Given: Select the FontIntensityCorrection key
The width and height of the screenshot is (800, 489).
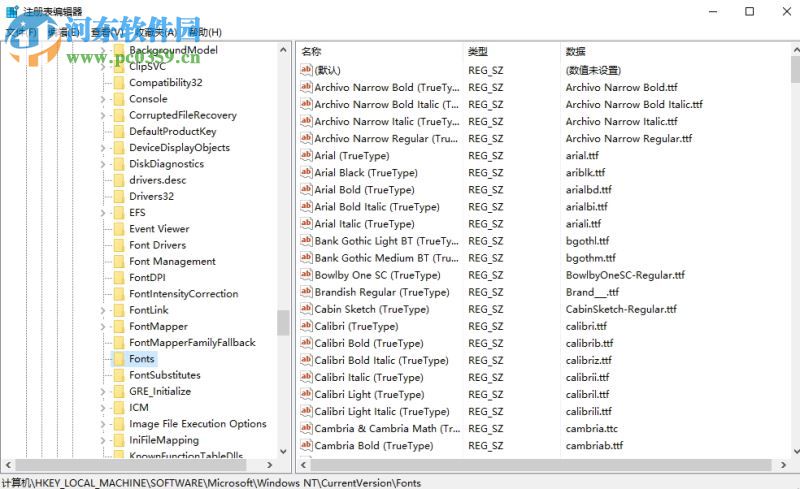Looking at the screenshot, I should tap(183, 294).
